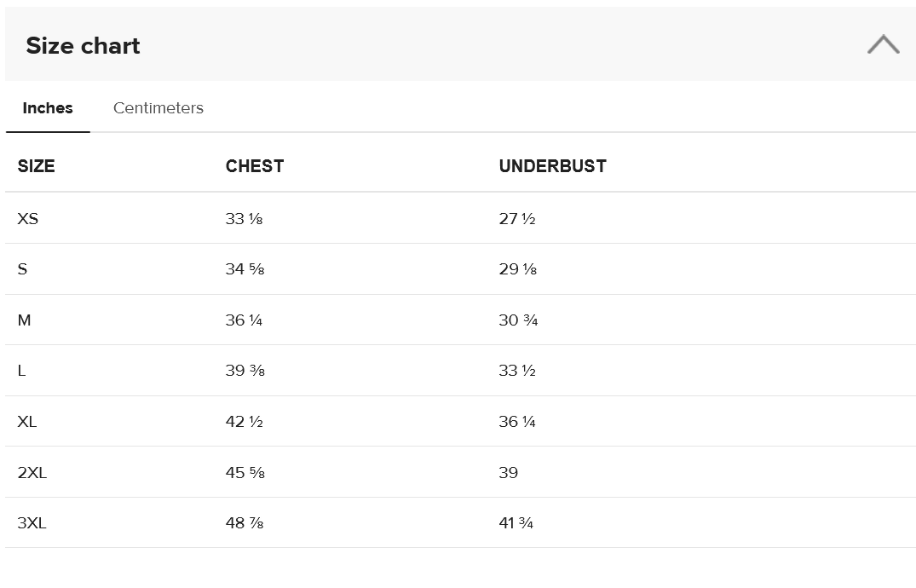Screen dimensions: 916x588
Task: Click the 29 ⅛ underbust value for S
Action: coord(517,269)
